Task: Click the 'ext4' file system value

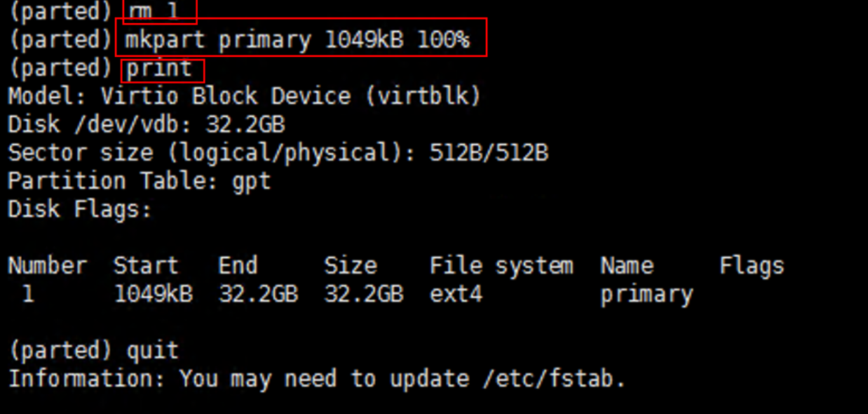Action: pyautogui.click(x=456, y=293)
